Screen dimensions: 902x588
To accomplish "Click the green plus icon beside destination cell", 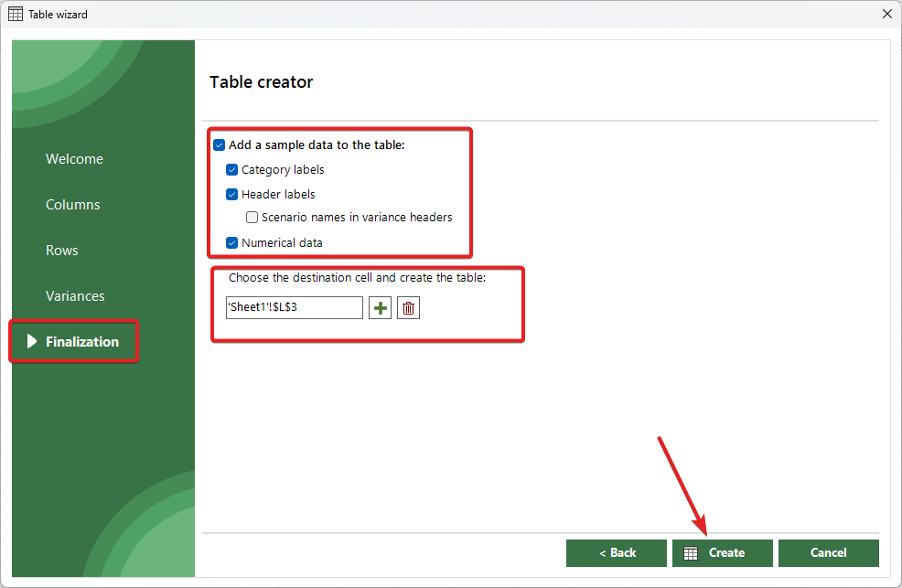I will [x=380, y=308].
